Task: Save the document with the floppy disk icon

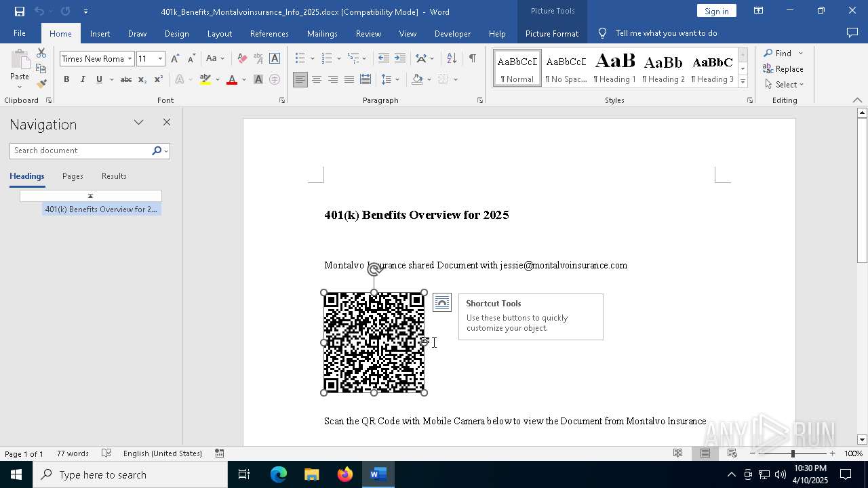Action: [20, 12]
